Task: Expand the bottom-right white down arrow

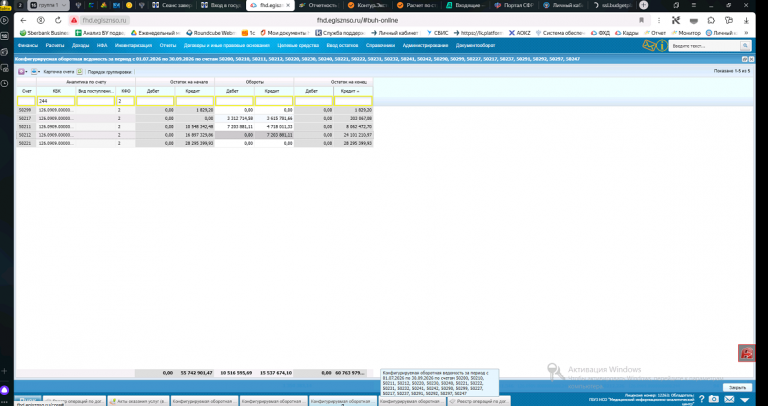Action: click(744, 400)
